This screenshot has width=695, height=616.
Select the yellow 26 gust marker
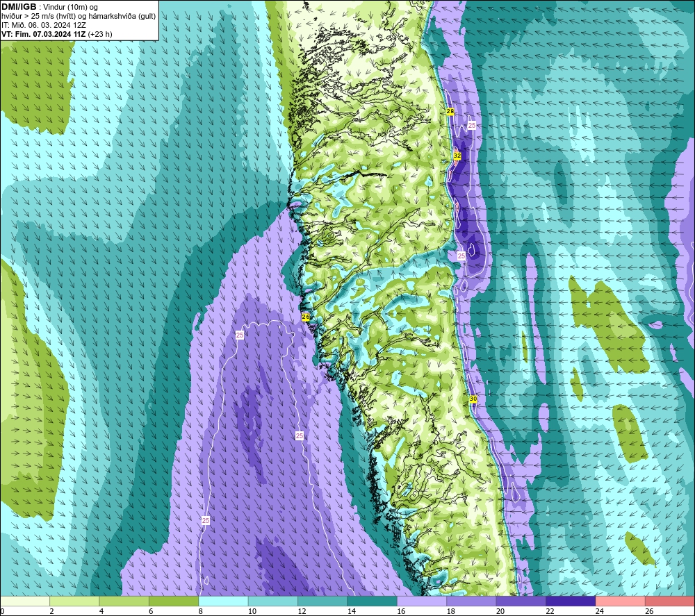(305, 317)
